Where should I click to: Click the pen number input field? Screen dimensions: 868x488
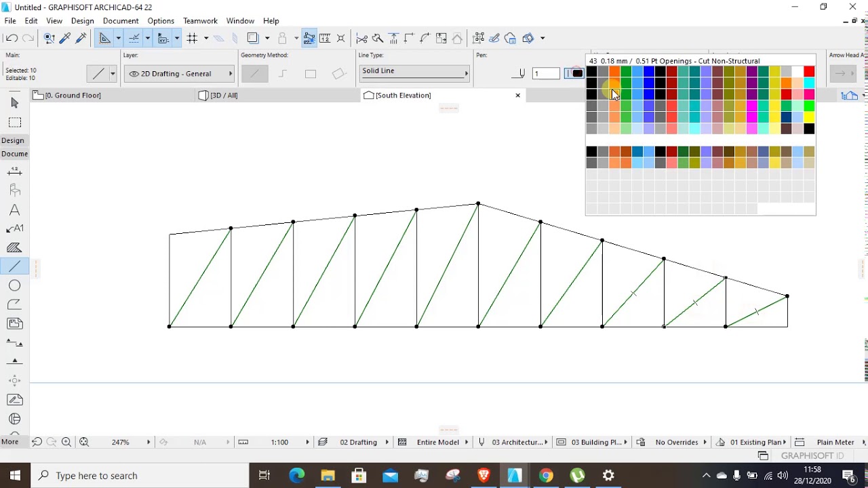(546, 73)
